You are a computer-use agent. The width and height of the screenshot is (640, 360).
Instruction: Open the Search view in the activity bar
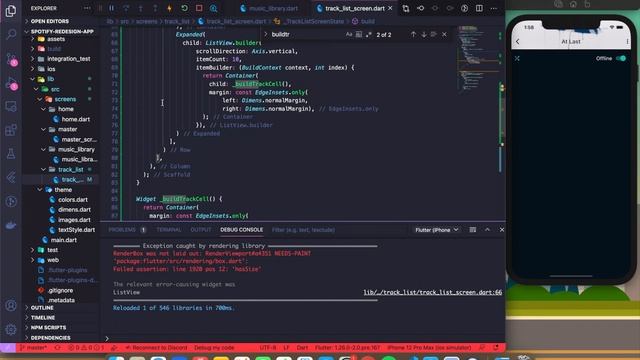(11, 34)
